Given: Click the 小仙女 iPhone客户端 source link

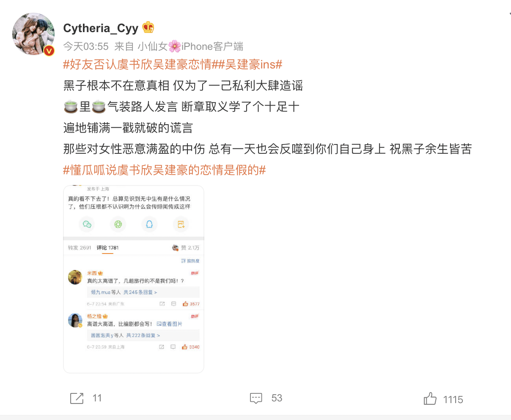Looking at the screenshot, I should point(190,46).
